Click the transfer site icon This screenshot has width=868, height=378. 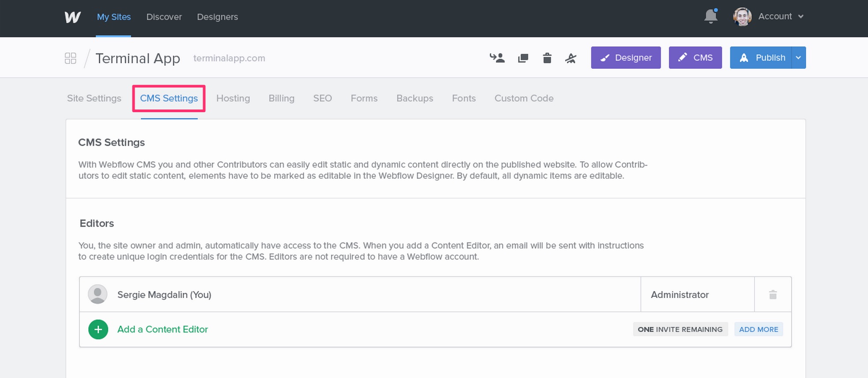[x=497, y=58]
